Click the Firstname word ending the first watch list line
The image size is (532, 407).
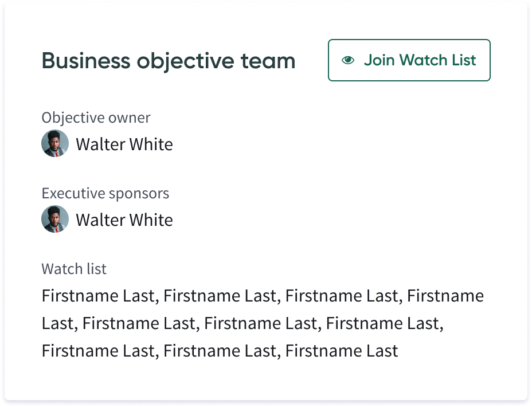tap(445, 295)
